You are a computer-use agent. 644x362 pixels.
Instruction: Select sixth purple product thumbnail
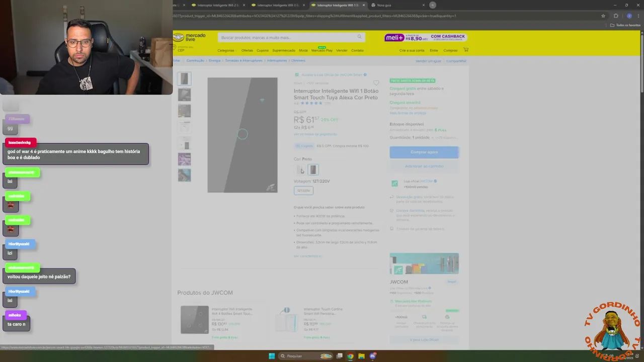184,159
